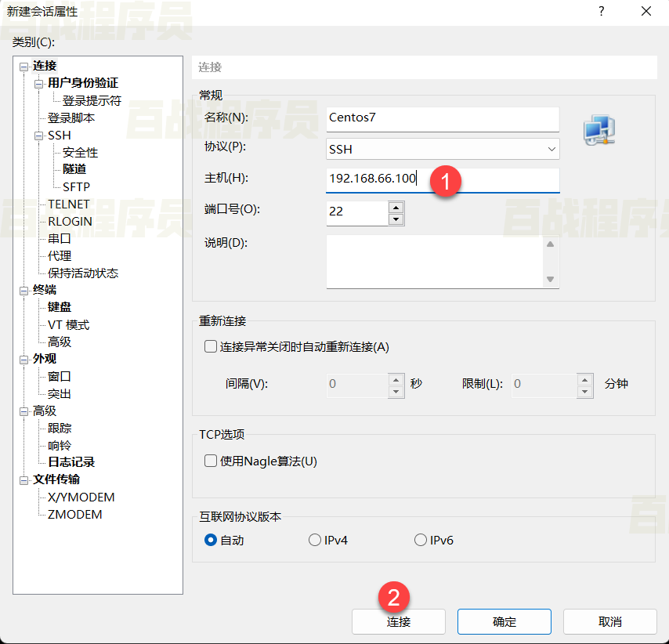Select the 自动 internet protocol radio button

[x=211, y=540]
